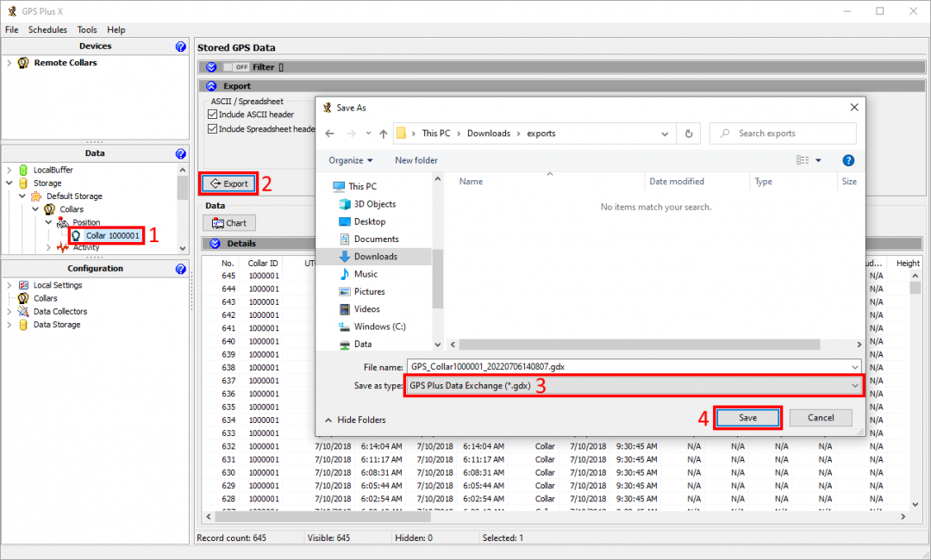Screen dimensions: 931x560
Task: Click the Export button
Action: click(x=229, y=184)
